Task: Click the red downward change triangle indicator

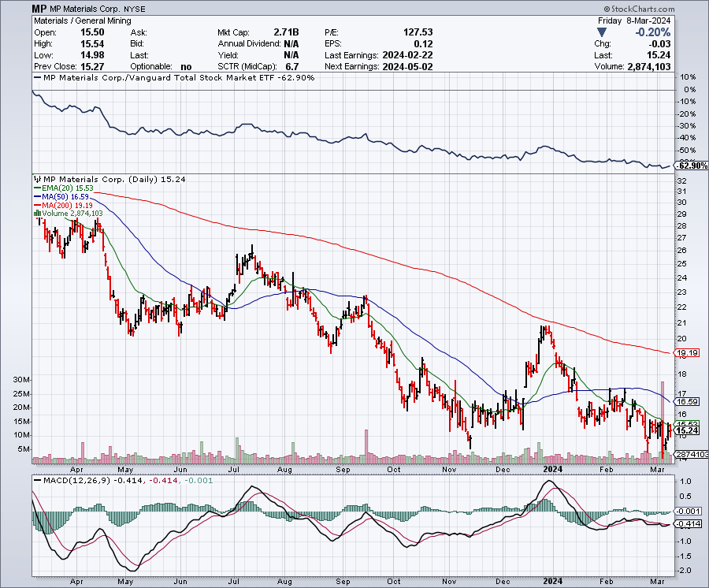Action: pyautogui.click(x=601, y=32)
